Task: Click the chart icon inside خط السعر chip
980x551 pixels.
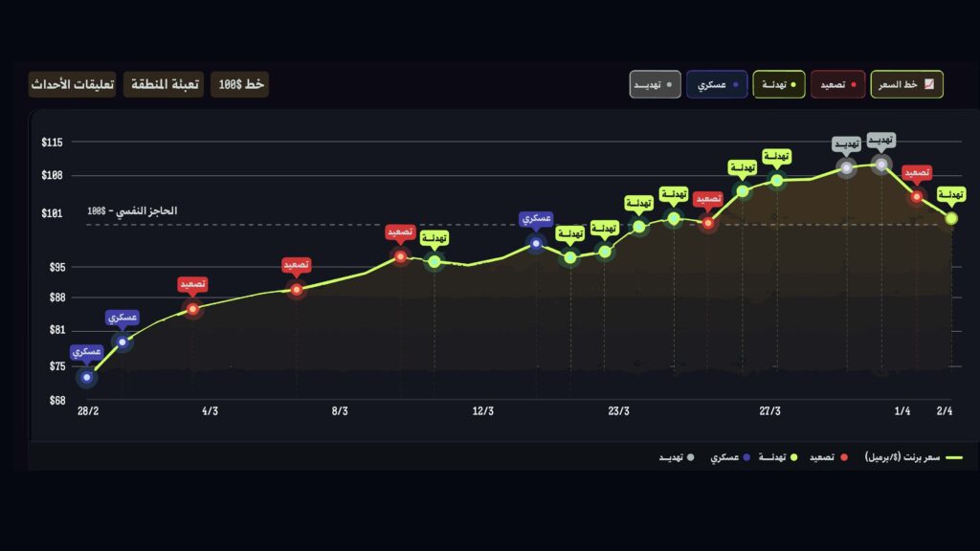Action: pyautogui.click(x=929, y=84)
